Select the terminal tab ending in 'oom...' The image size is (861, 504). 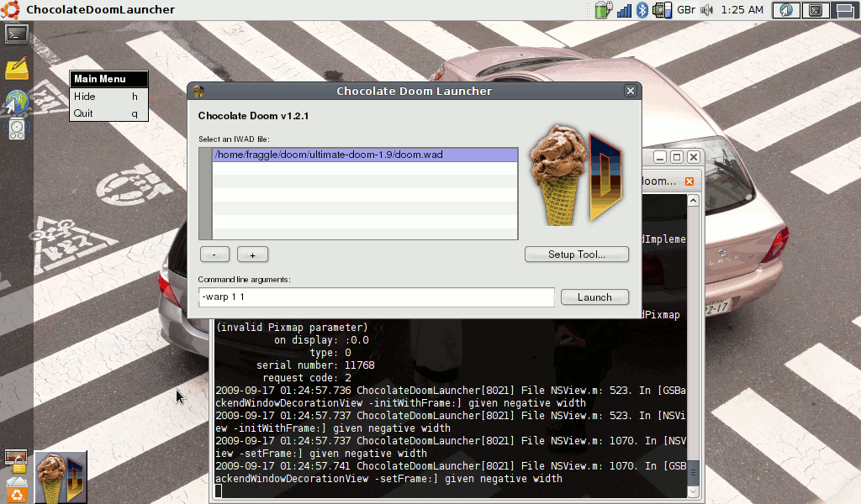point(659,181)
